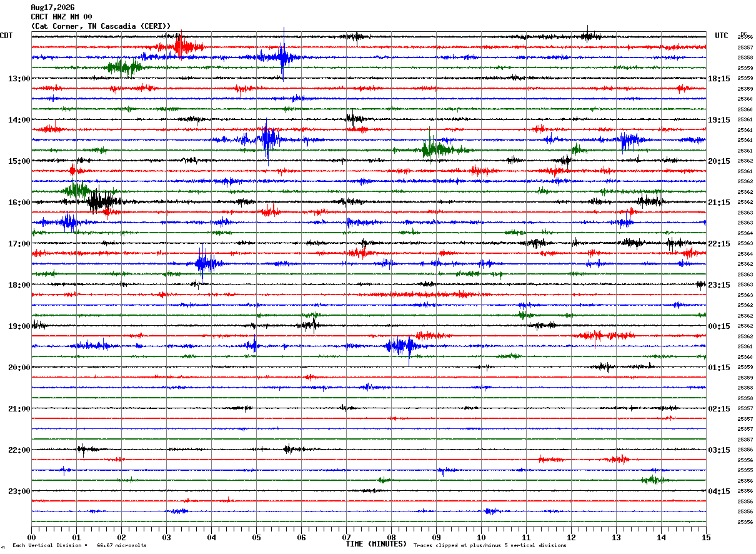Click the 20:15 UTC time label
The height and width of the screenshot is (554, 756).
pos(719,161)
